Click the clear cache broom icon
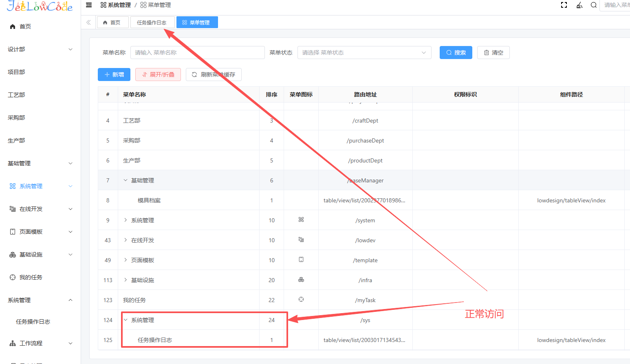630x364 pixels. click(579, 5)
